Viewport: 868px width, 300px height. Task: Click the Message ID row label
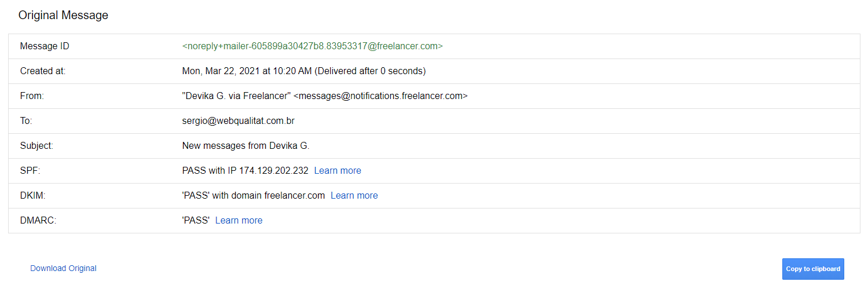[x=45, y=46]
